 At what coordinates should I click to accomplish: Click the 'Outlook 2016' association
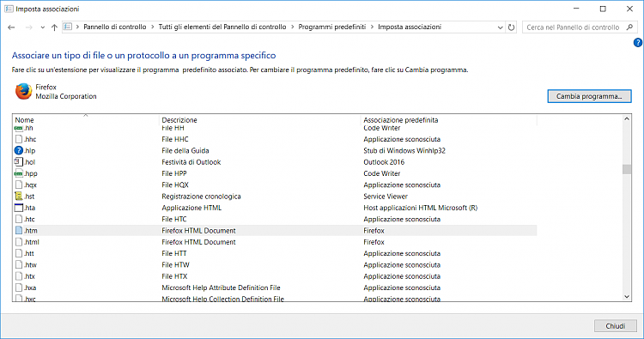coord(384,162)
